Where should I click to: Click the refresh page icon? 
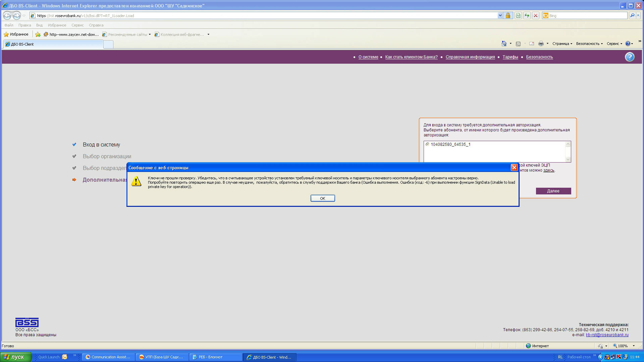click(x=527, y=16)
